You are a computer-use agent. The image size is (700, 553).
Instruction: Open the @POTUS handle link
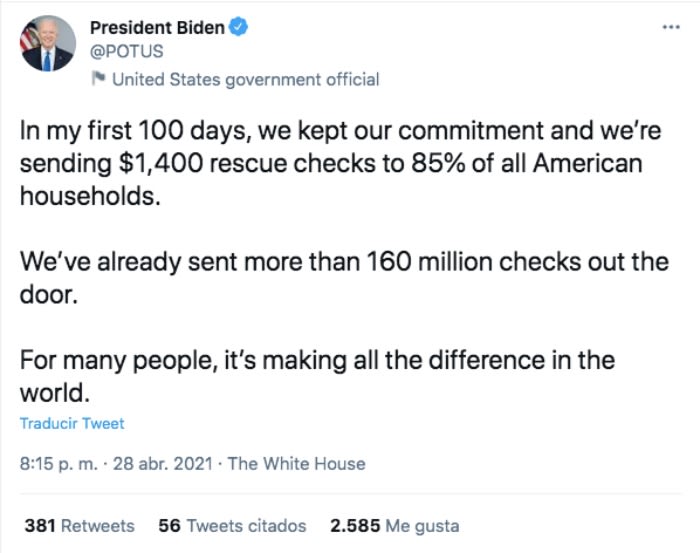[126, 52]
